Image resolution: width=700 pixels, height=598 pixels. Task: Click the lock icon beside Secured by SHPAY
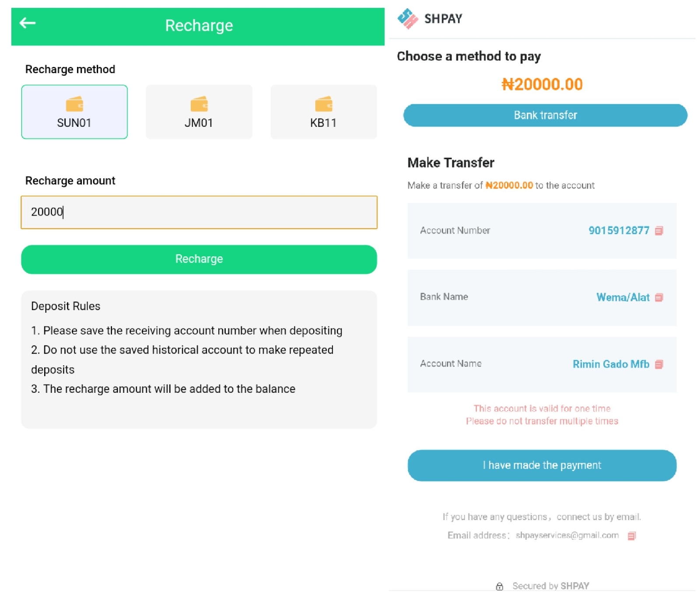499,586
